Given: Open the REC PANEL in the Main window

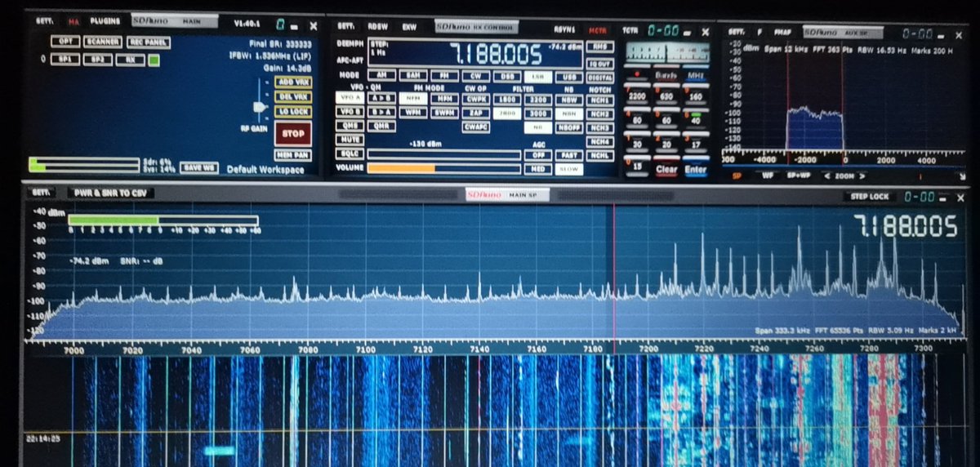Looking at the screenshot, I should click(x=149, y=42).
